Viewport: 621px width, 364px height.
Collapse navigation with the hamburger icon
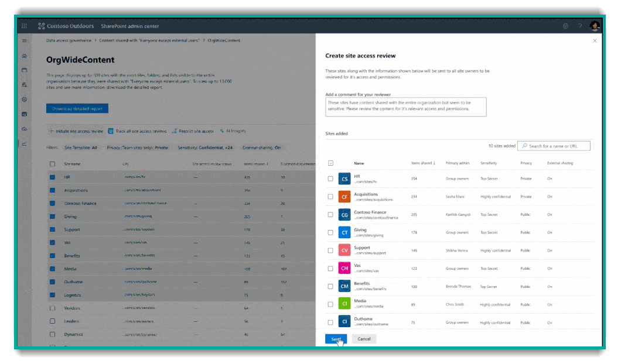point(24,40)
